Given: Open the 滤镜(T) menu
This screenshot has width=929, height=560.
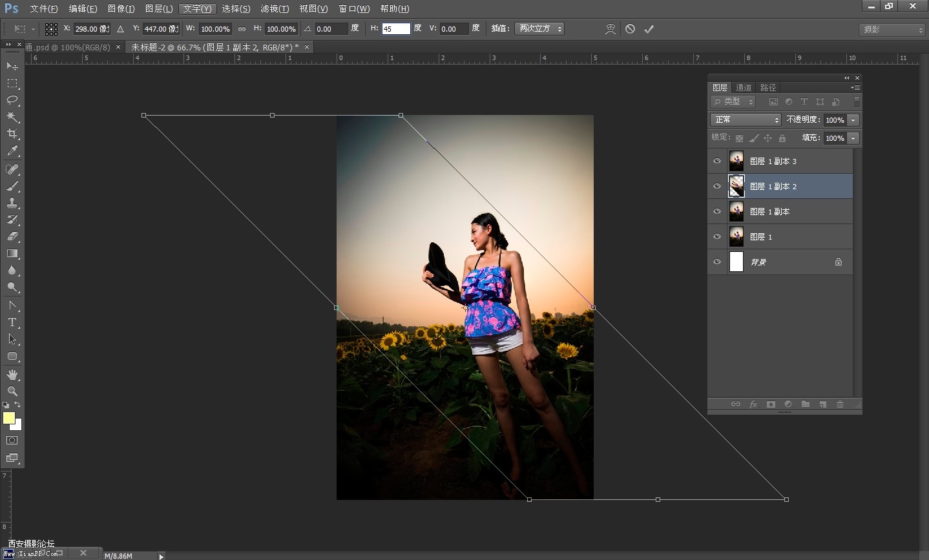Looking at the screenshot, I should (275, 8).
